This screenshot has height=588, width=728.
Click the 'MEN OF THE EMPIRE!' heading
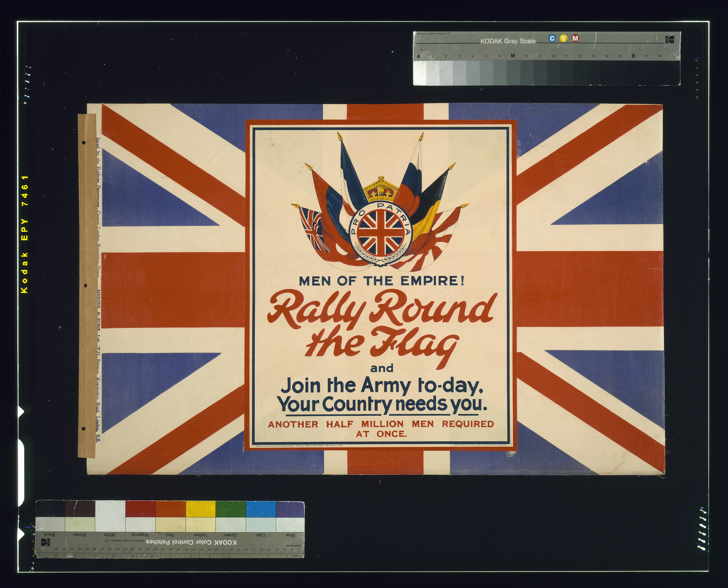[x=381, y=281]
